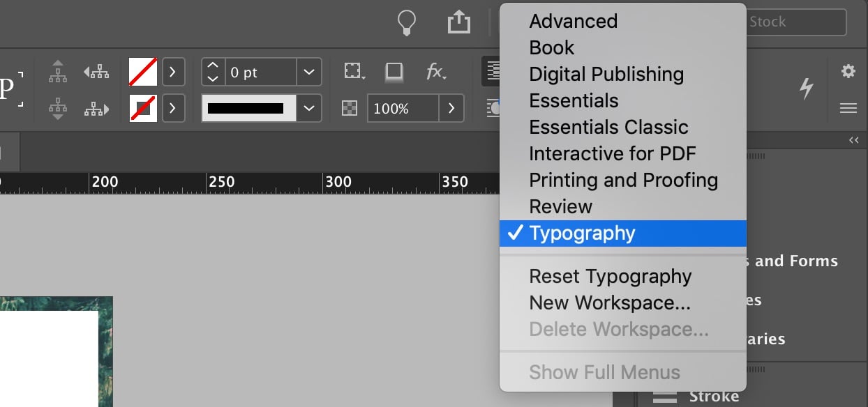This screenshot has height=407, width=868.
Task: Click Reset Typography
Action: [x=610, y=276]
